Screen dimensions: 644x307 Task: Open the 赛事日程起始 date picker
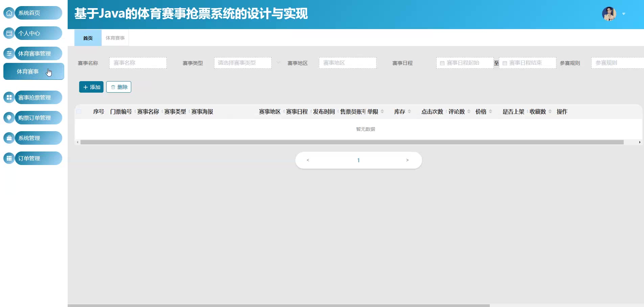pyautogui.click(x=465, y=63)
